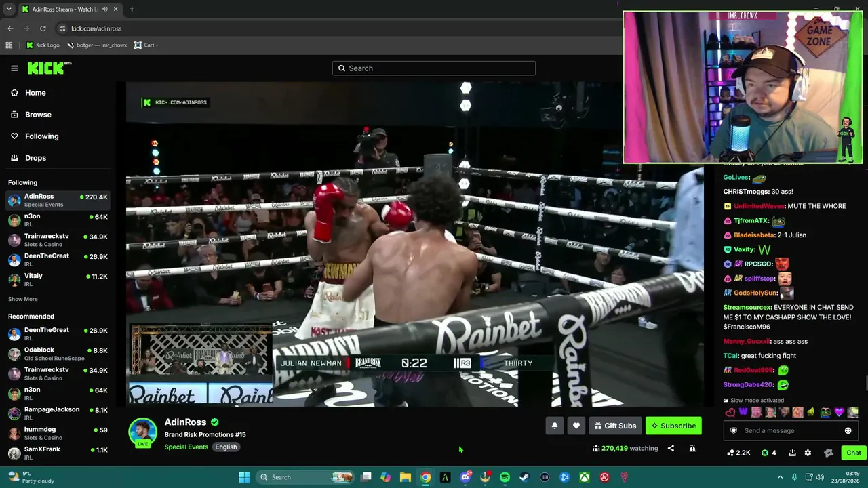
Task: Click the English language tag
Action: pyautogui.click(x=226, y=447)
